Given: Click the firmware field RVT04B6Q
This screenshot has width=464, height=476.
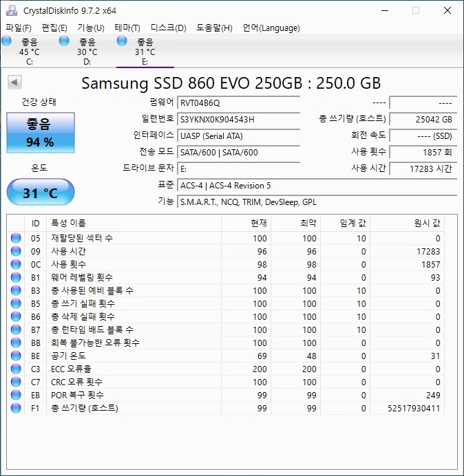Looking at the screenshot, I should (x=238, y=102).
